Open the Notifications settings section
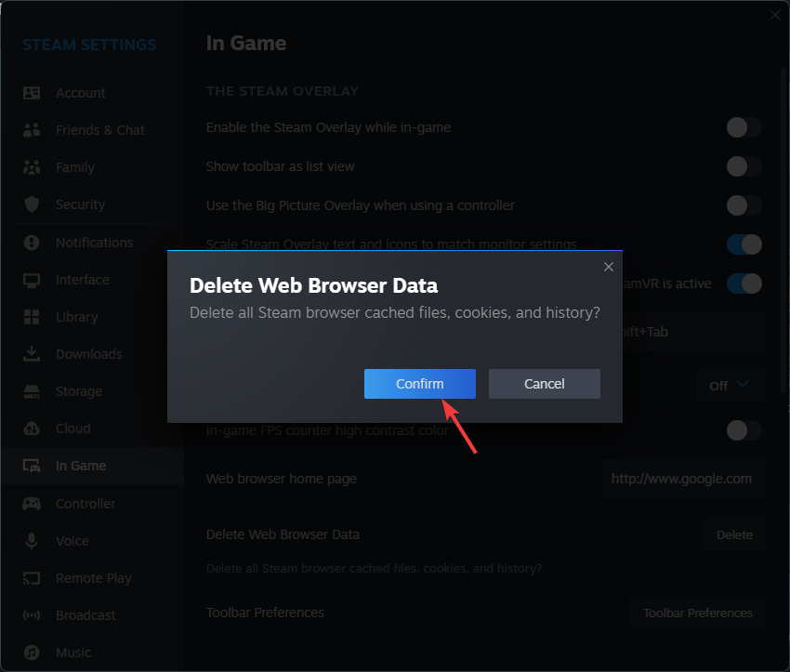Screen dimensions: 790x672 [93, 243]
